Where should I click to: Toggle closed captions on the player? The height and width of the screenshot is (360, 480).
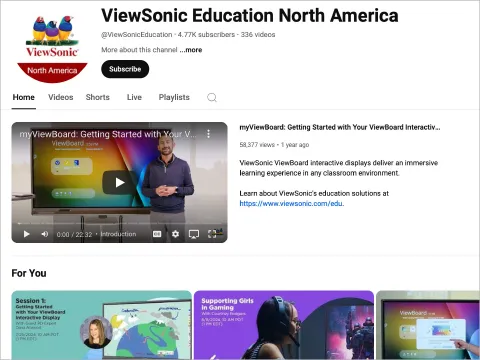pos(157,234)
